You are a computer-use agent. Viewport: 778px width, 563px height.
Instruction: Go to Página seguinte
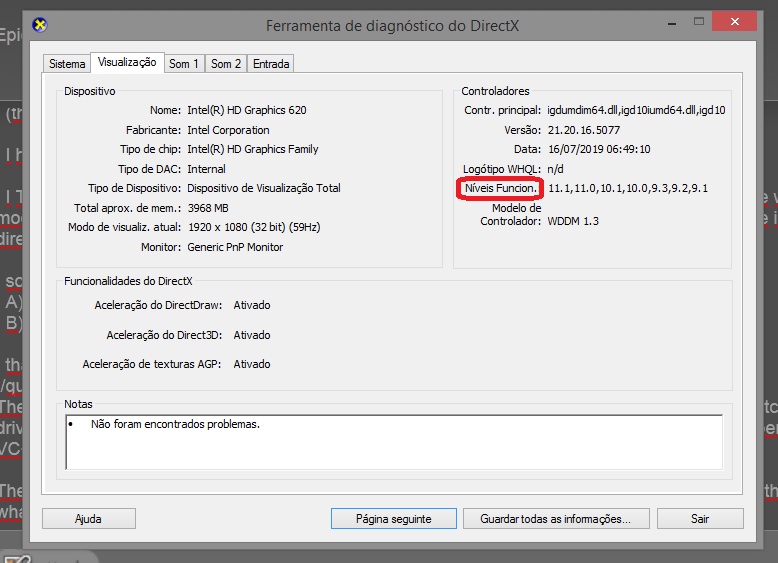(x=393, y=519)
